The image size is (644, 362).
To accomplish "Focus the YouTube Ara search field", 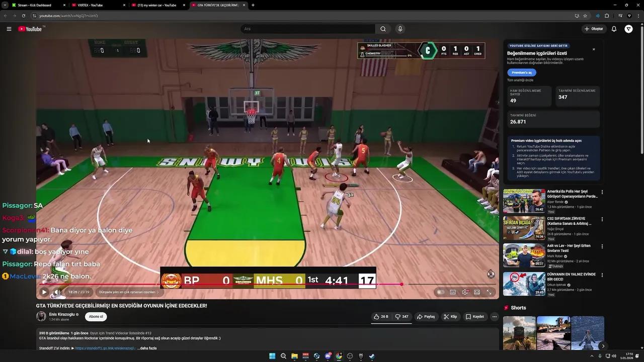I will (308, 29).
